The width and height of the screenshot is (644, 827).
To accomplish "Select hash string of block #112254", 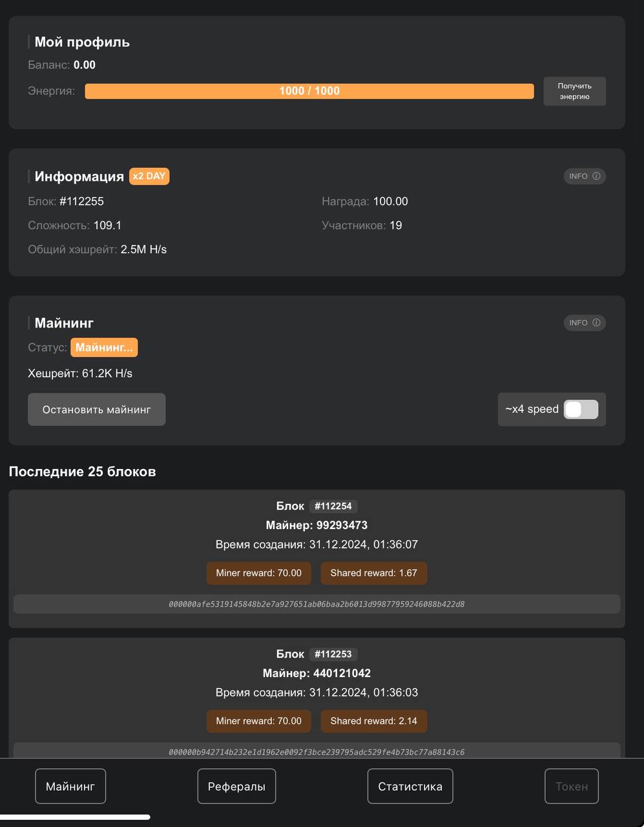I will tap(317, 604).
